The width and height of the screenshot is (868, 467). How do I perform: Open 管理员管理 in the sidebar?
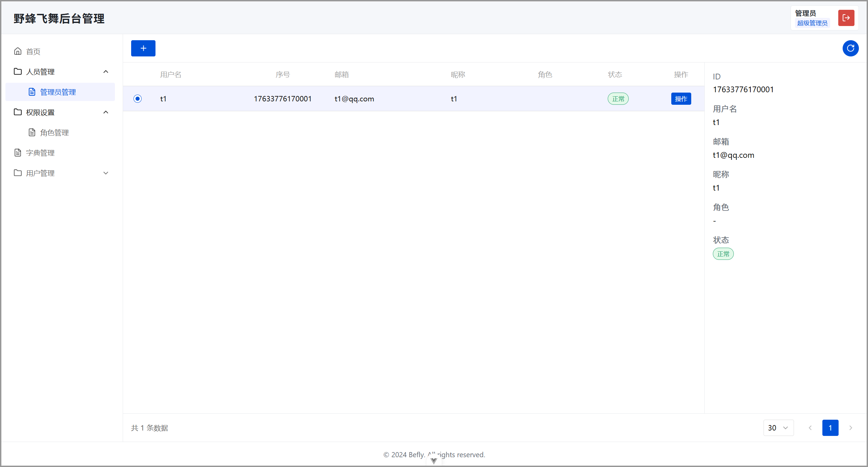pos(58,92)
